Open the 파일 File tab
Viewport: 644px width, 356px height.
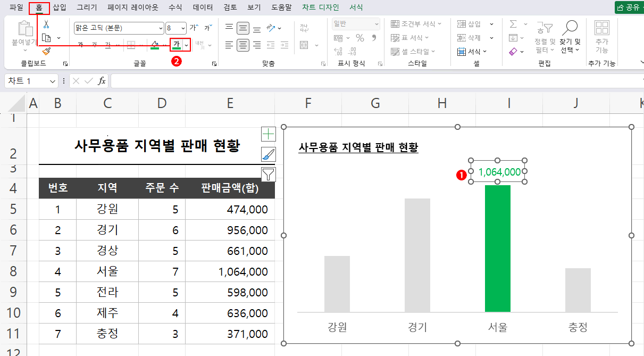point(16,7)
